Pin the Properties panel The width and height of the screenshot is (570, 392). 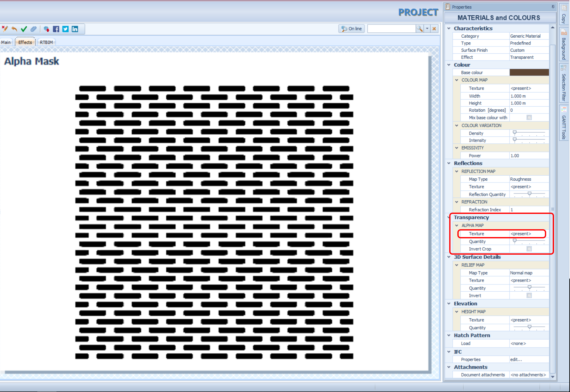553,7
